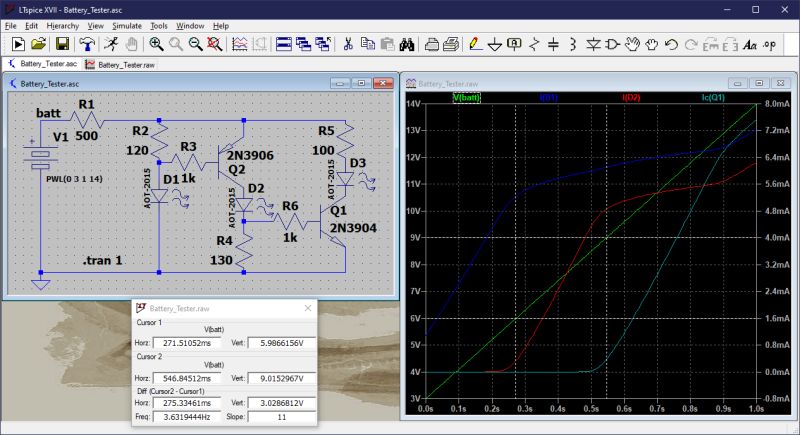Open the Hierarchy menu
800x435 pixels.
63,25
